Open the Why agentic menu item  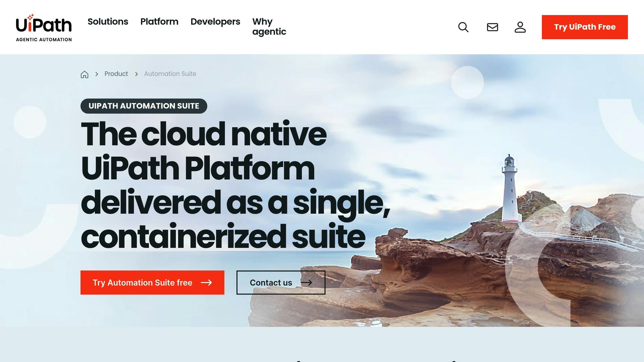pos(269,26)
